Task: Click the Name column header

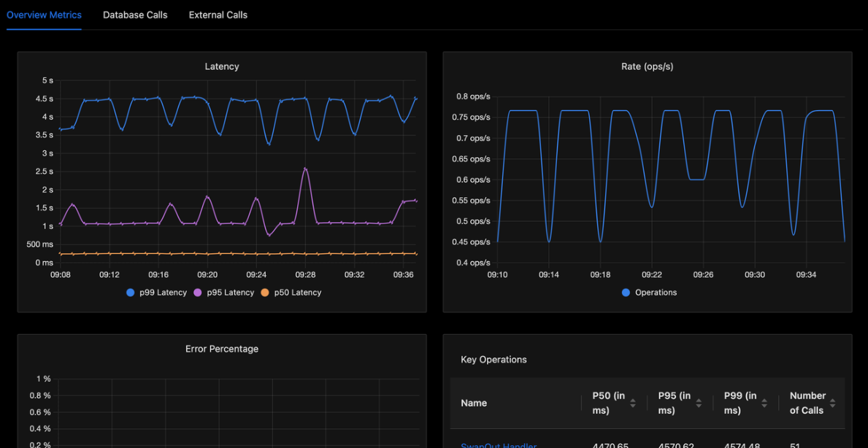Action: coord(474,403)
